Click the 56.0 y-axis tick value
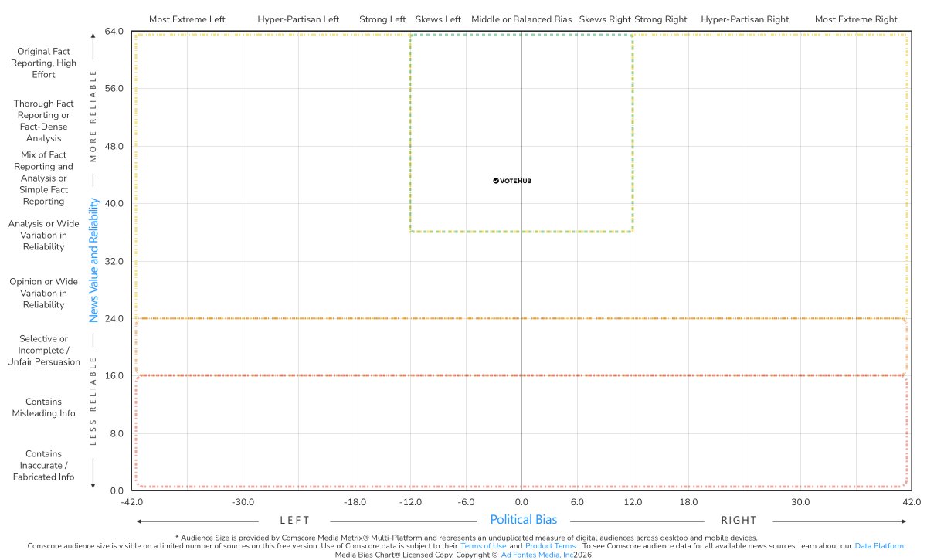Viewport: 927px width, 560px height. (x=114, y=88)
